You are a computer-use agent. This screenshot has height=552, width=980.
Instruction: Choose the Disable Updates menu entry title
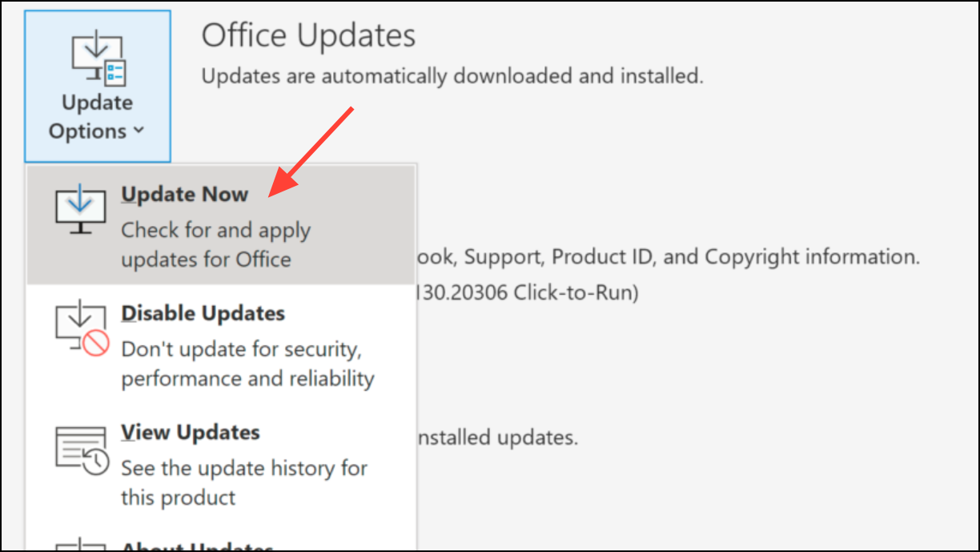[203, 313]
